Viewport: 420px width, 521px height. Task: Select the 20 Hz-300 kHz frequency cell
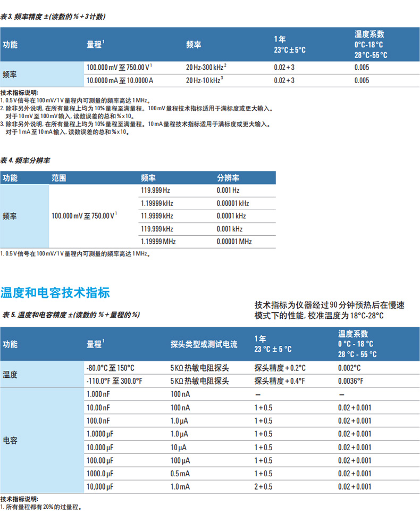(207, 68)
